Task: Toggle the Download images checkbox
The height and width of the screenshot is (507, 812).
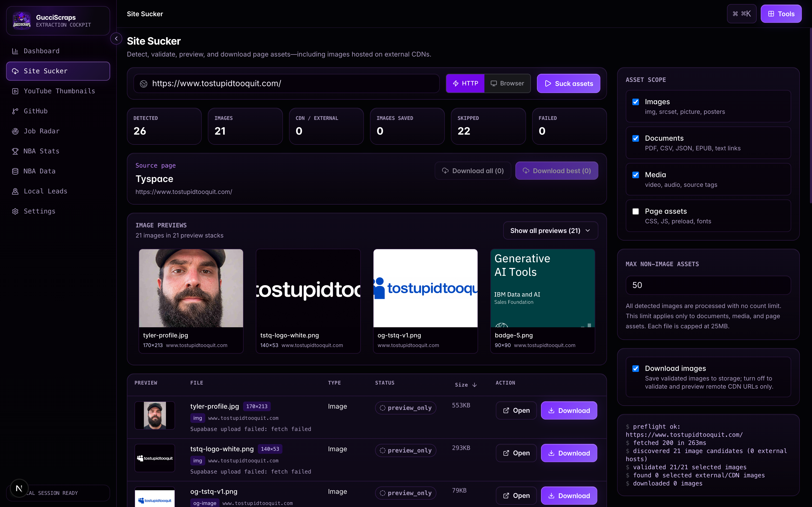Action: pos(635,369)
